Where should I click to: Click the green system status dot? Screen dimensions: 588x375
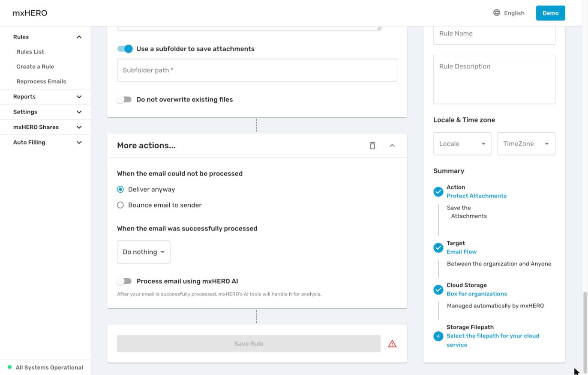(10, 367)
